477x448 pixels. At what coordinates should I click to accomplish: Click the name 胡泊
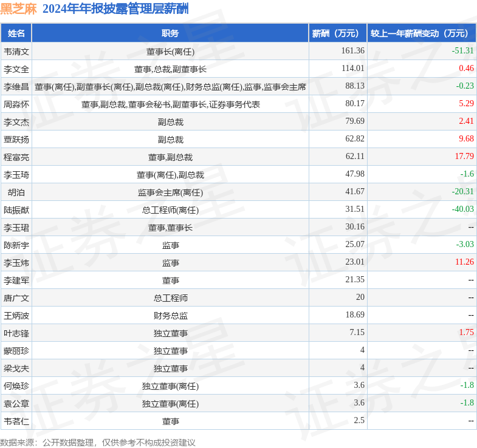[x=16, y=192]
